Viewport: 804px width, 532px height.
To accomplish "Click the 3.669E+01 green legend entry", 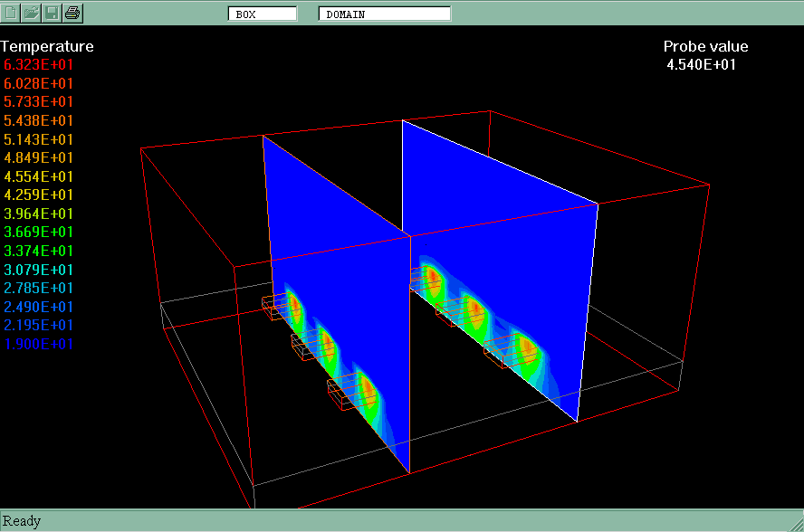I will pyautogui.click(x=39, y=233).
